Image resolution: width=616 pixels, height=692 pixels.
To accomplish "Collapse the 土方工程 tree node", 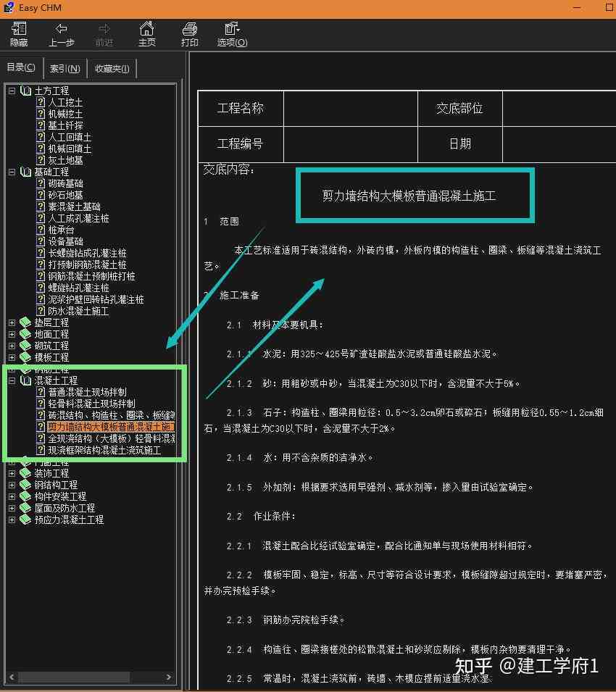I will click(12, 91).
